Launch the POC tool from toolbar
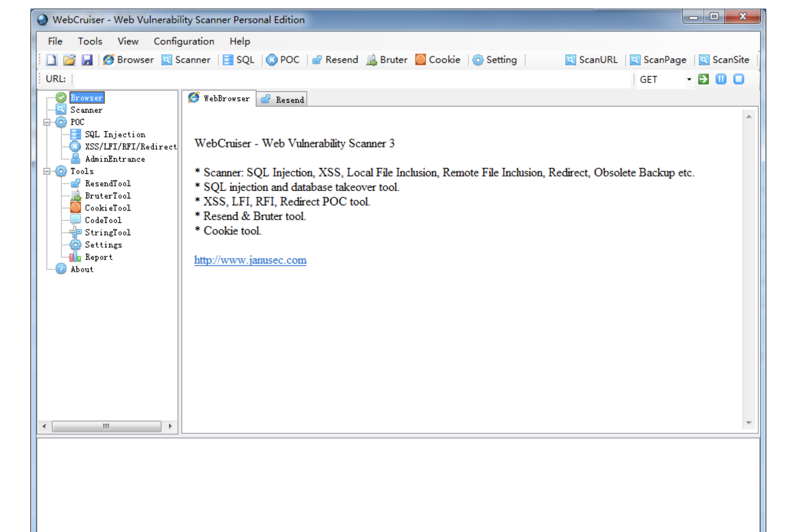 click(283, 60)
